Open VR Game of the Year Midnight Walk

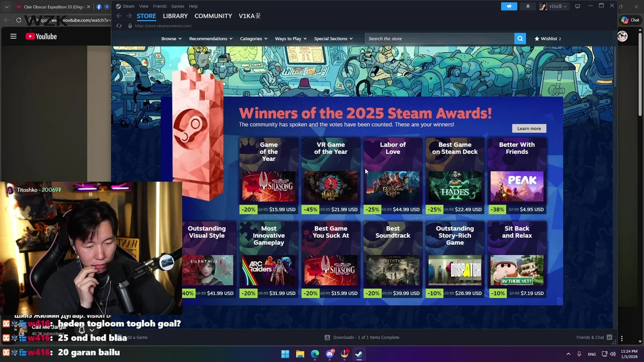(x=331, y=187)
